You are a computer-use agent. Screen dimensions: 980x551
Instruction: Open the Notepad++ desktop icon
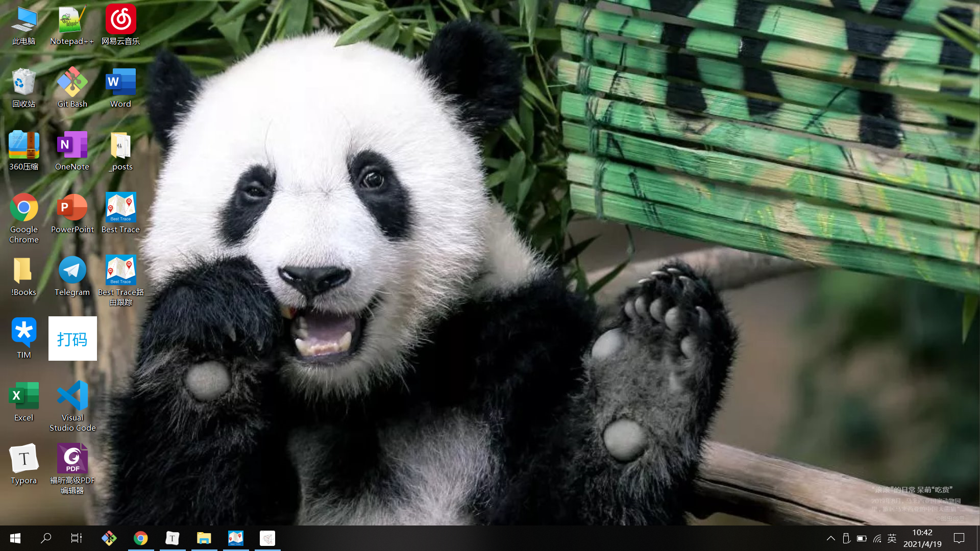(71, 26)
